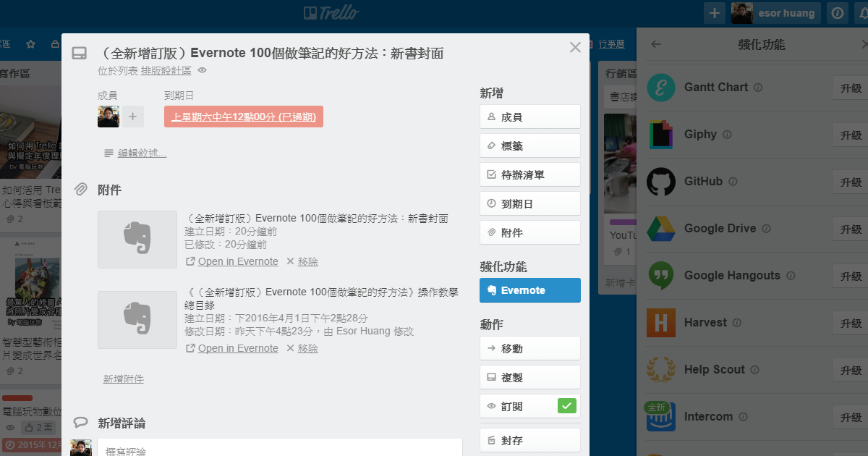Upgrade for Help Scout (升級)
The height and width of the screenshot is (456, 868).
[x=850, y=370]
